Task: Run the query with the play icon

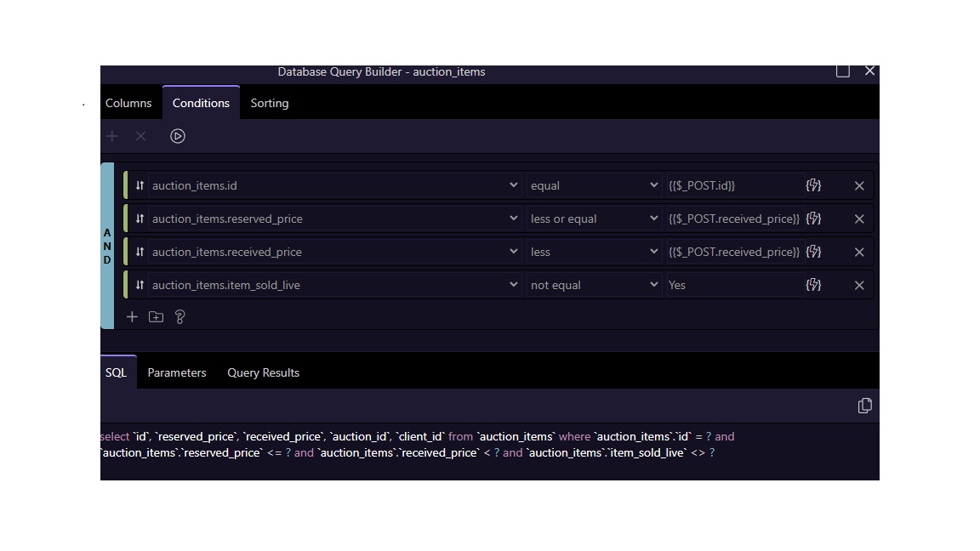Action: point(178,136)
